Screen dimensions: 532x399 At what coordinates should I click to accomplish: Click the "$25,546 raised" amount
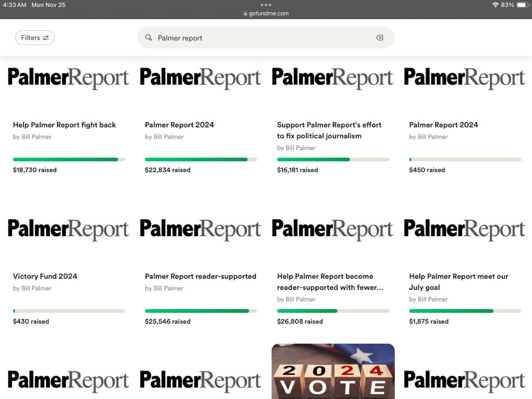coord(168,321)
